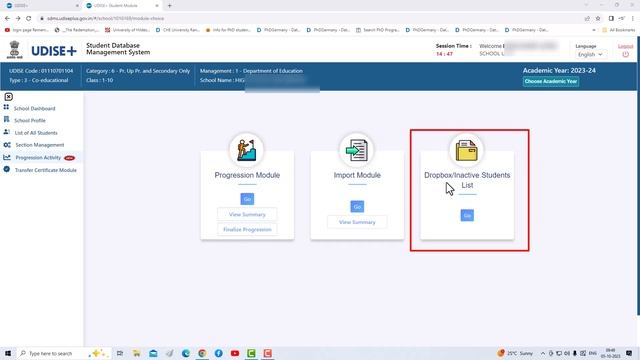This screenshot has width=640, height=360.
Task: Open Facebook icon in the taskbar
Action: pos(218,353)
